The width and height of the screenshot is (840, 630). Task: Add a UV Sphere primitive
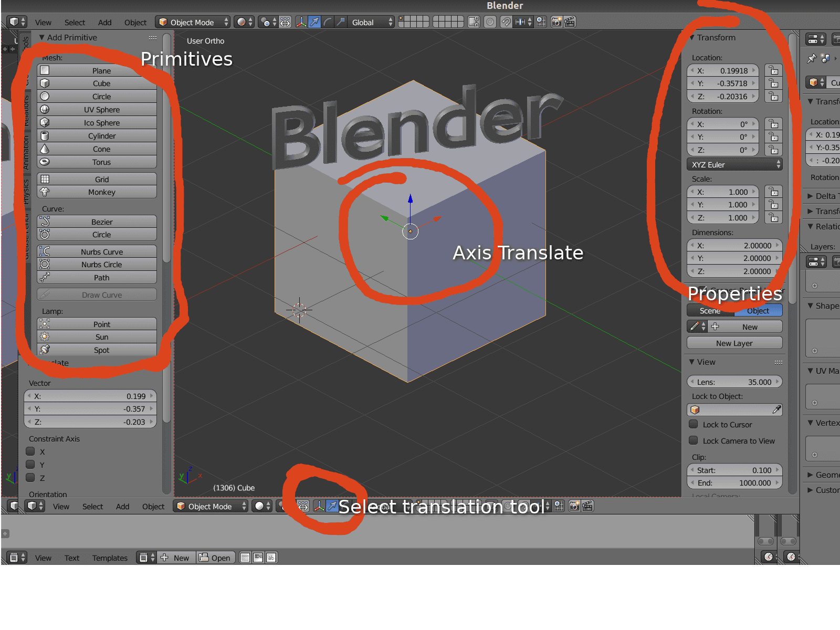(97, 110)
